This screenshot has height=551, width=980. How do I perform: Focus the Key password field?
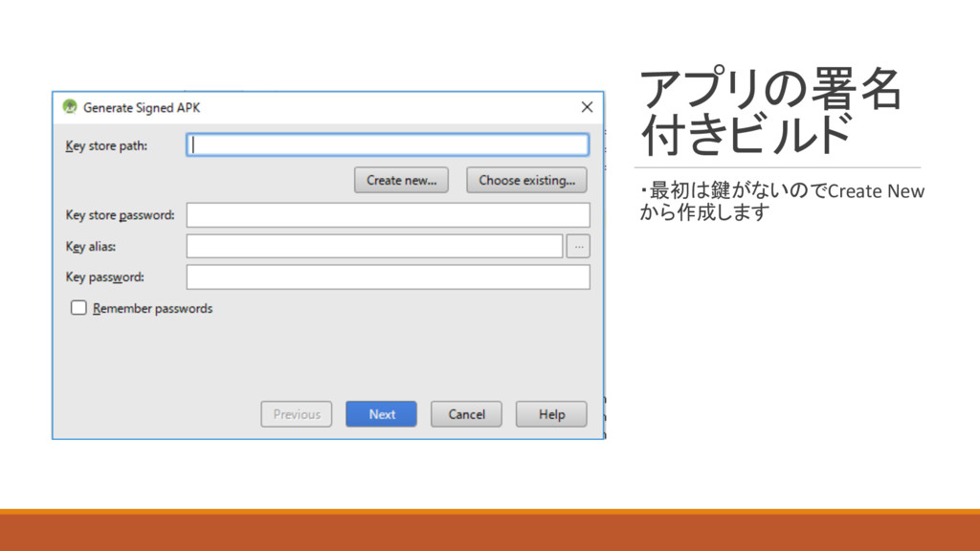coord(388,276)
